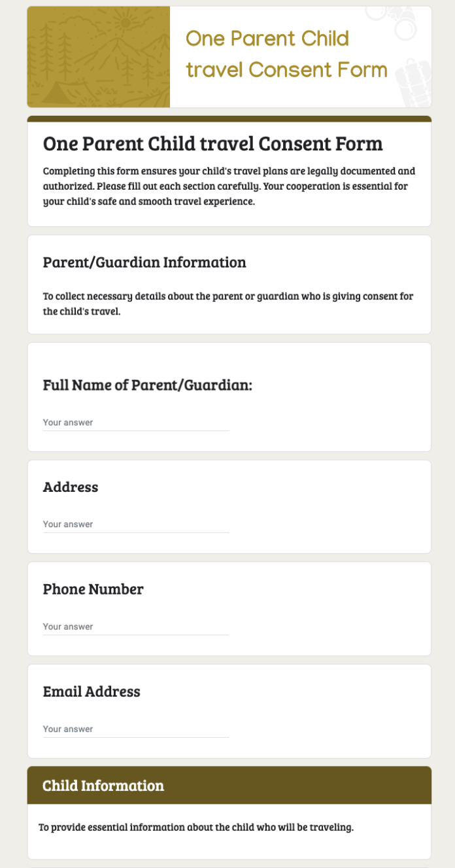Click the form introduction description text
The height and width of the screenshot is (868, 455).
coord(228,186)
